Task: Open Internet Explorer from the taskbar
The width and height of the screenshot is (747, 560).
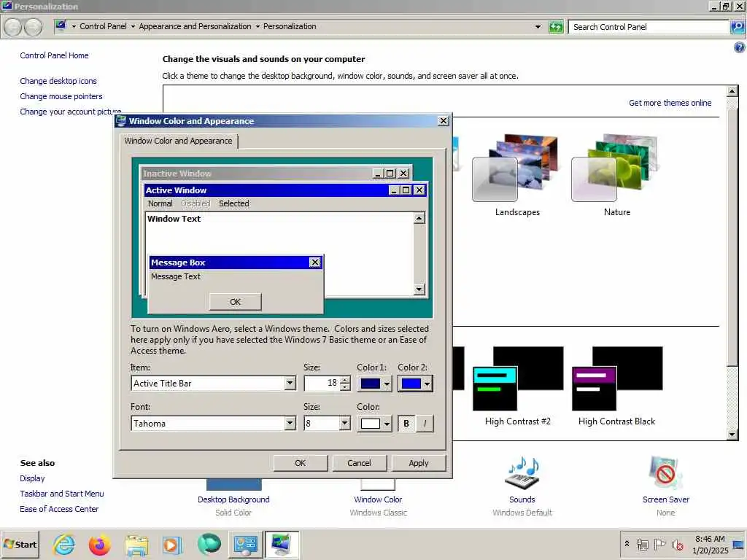Action: pyautogui.click(x=64, y=544)
